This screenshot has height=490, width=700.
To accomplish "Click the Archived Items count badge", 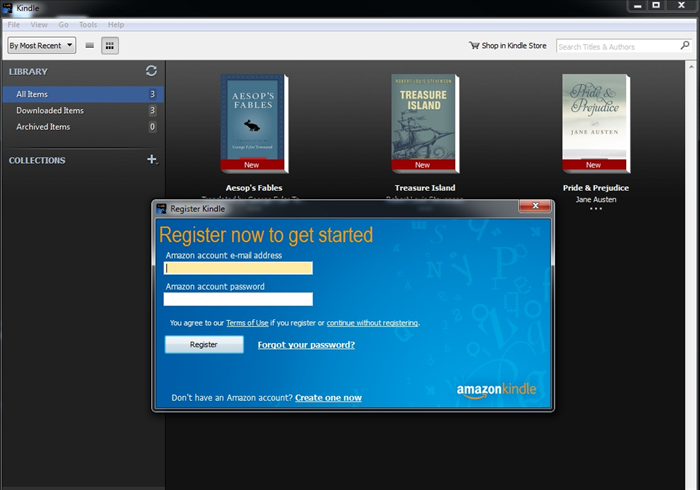I will (152, 127).
